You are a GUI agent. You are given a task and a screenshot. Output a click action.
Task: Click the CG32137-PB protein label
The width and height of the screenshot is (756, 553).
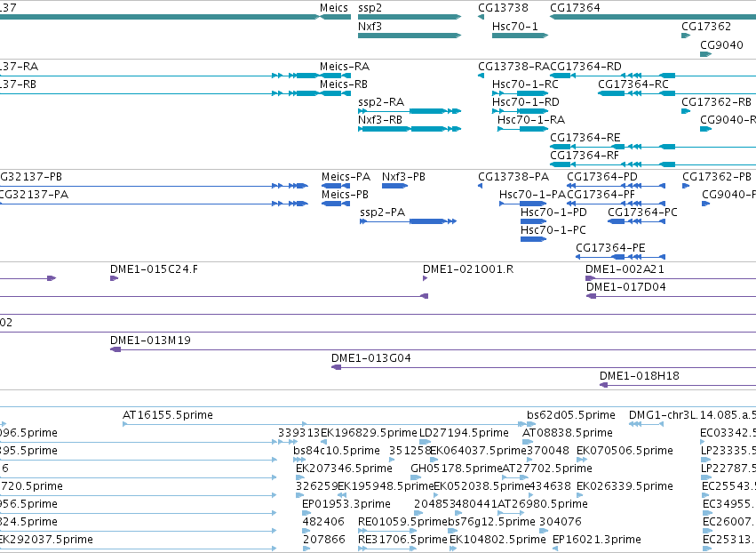(31, 177)
